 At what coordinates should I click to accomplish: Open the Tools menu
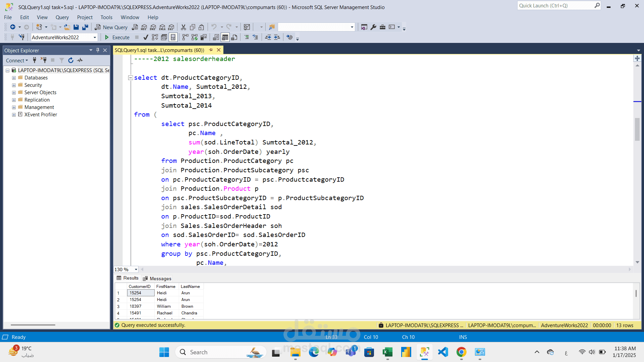(106, 17)
